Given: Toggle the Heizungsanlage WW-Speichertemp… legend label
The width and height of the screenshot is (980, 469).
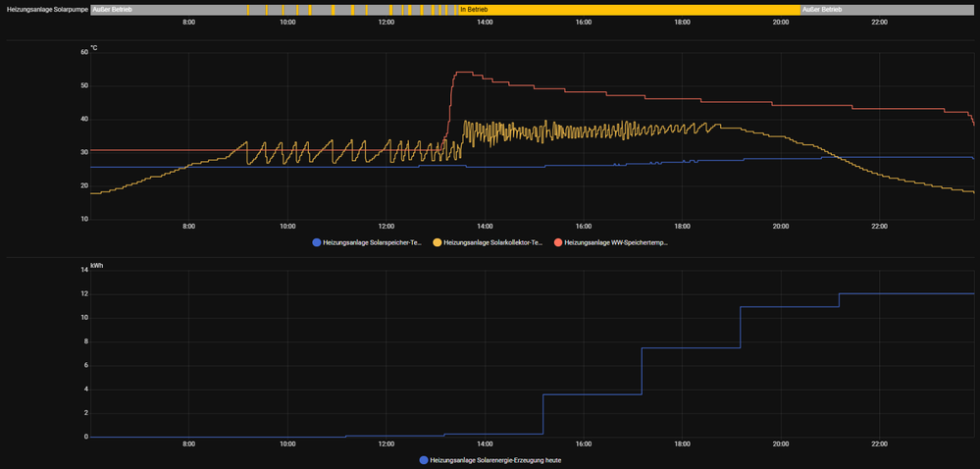Looking at the screenshot, I should pyautogui.click(x=615, y=241).
